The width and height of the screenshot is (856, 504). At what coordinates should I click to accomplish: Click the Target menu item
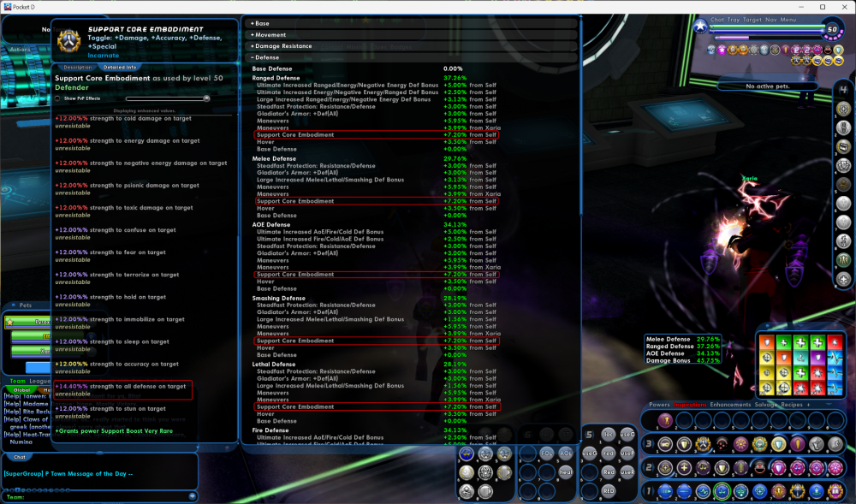coord(751,20)
